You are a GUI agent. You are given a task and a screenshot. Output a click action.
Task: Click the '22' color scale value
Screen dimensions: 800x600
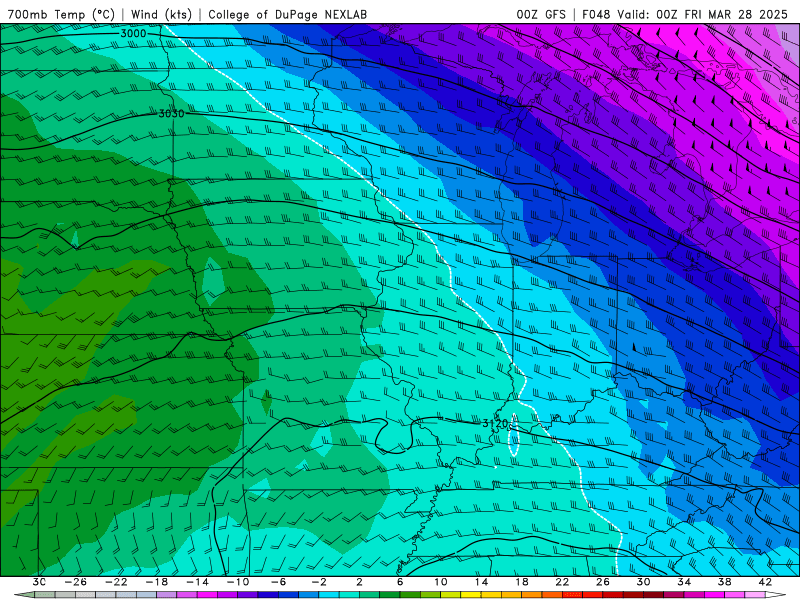pos(562,582)
